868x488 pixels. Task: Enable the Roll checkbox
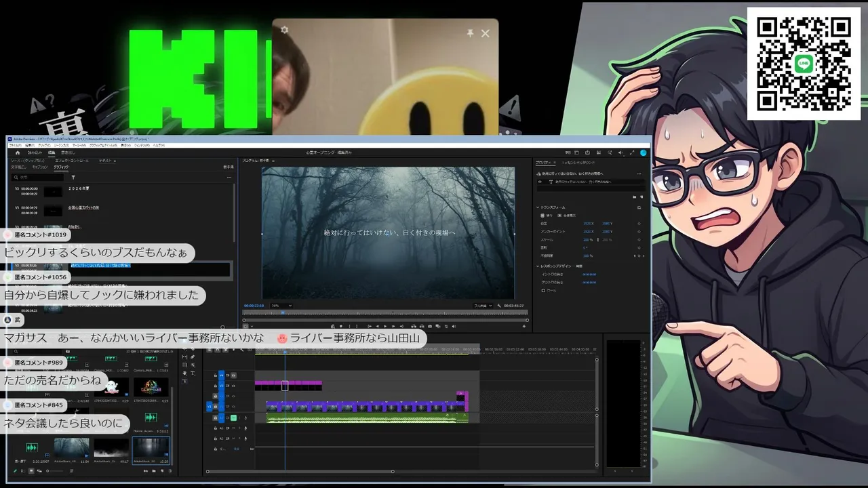point(543,290)
